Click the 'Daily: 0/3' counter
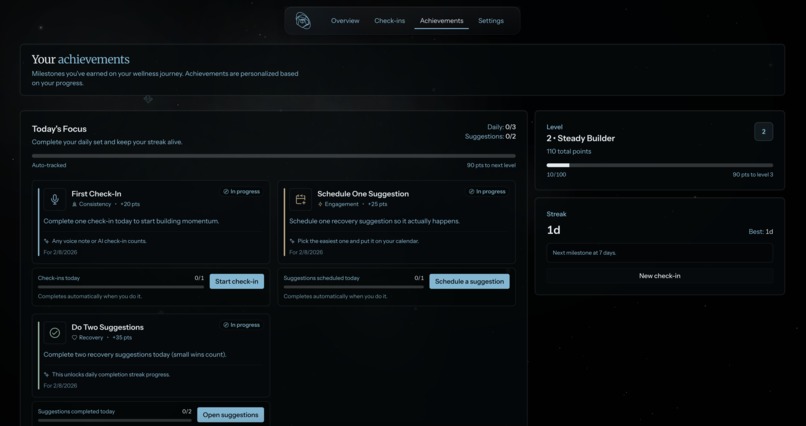806x426 pixels. (501, 127)
